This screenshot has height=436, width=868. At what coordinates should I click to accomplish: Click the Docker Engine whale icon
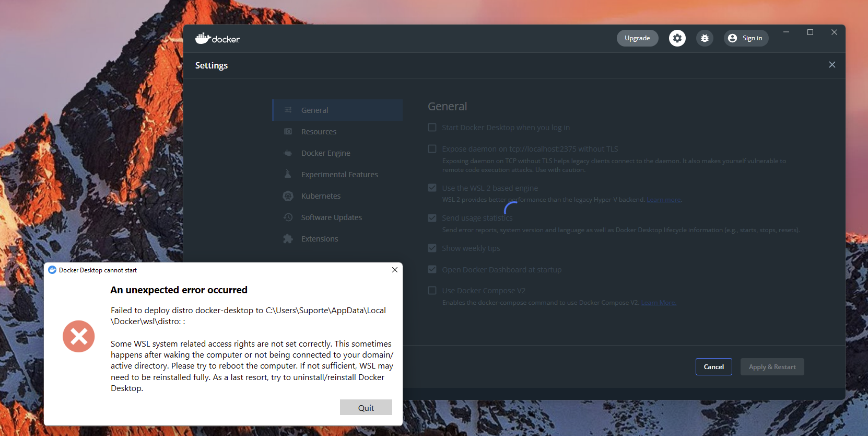[288, 153]
